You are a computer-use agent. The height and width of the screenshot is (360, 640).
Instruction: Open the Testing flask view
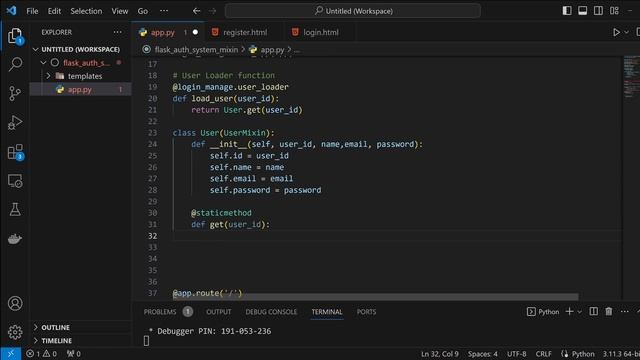pyautogui.click(x=15, y=210)
